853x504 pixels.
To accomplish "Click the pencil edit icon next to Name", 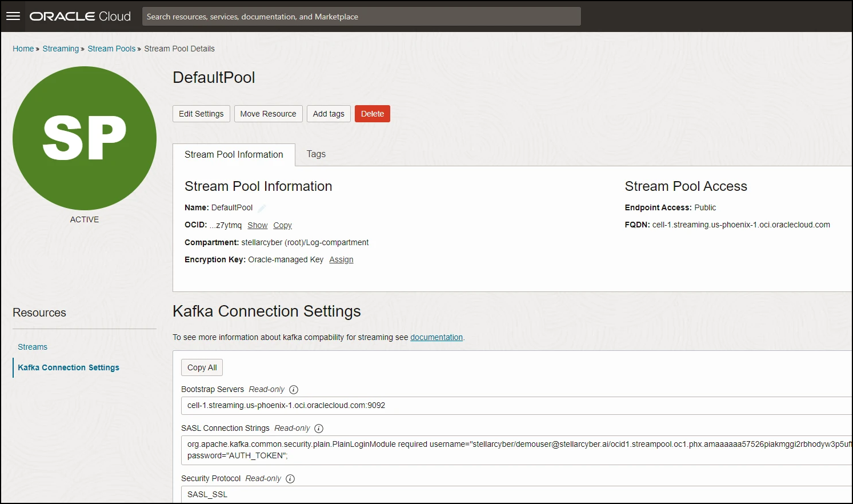I will 262,208.
